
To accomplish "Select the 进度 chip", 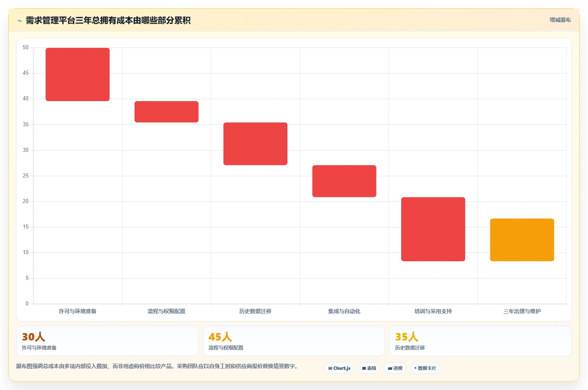I will [x=395, y=368].
